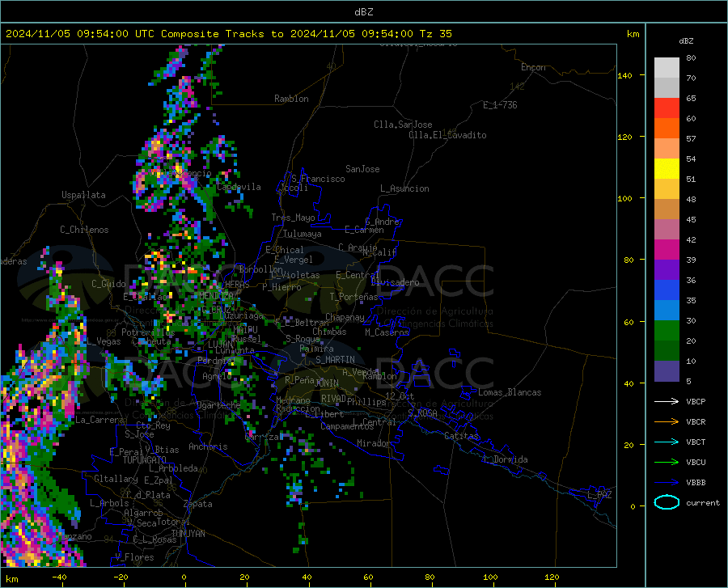Click the green VBCU arrow legend icon
This screenshot has width=728, height=588.
(x=667, y=463)
